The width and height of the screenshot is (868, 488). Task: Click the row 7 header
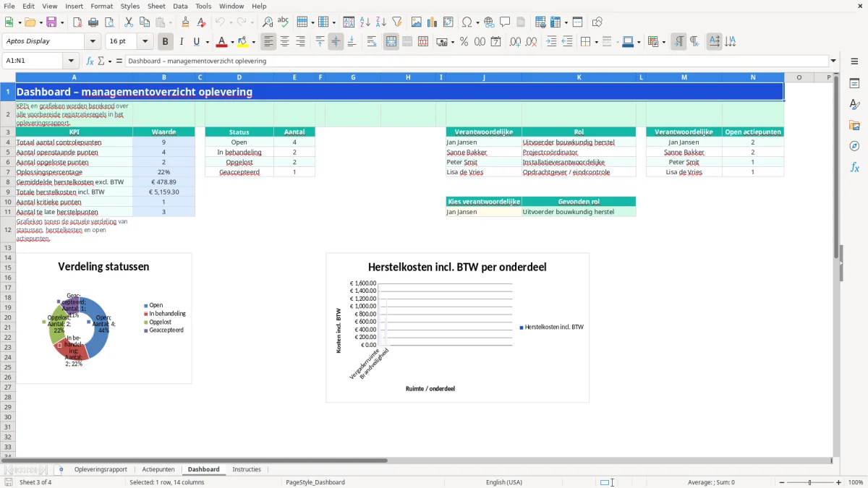[8, 172]
